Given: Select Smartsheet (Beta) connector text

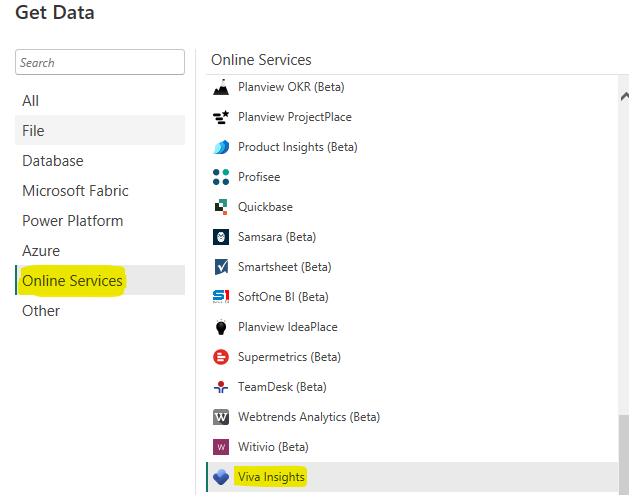Looking at the screenshot, I should [x=284, y=267].
